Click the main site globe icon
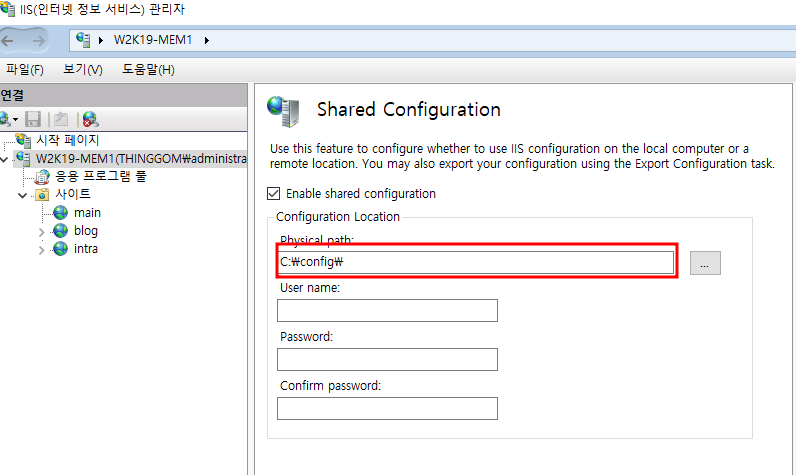Screen dimensions: 796x475 (60, 213)
